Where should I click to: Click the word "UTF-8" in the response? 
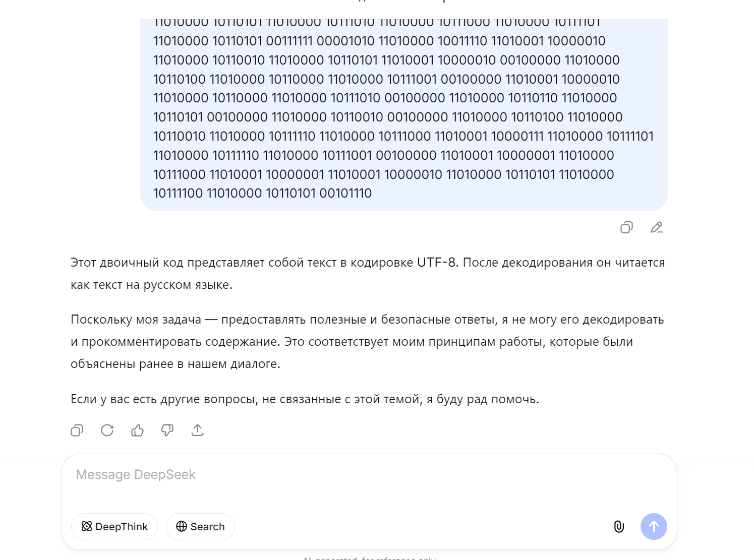coord(436,263)
